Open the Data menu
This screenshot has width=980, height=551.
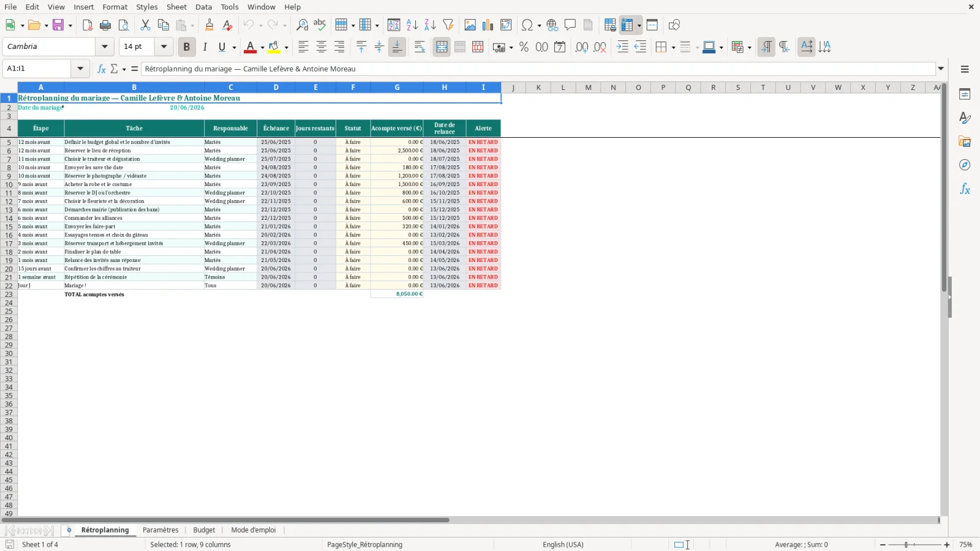point(203,7)
